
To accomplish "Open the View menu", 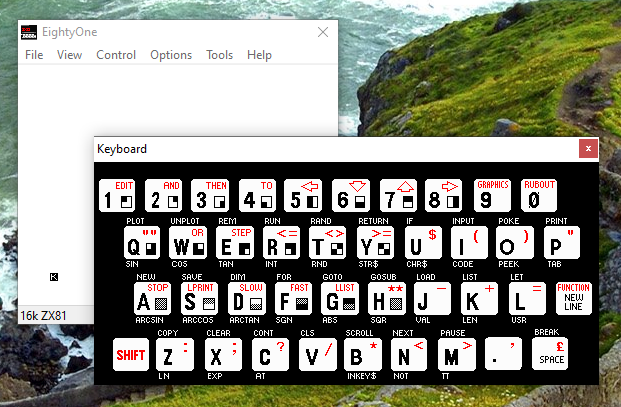I will click(x=69, y=55).
